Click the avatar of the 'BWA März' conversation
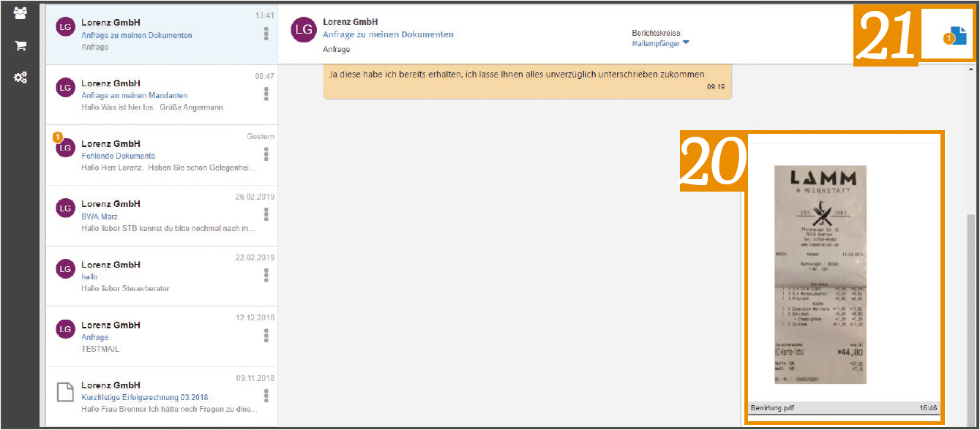Viewport: 980px width, 430px height. [x=66, y=208]
